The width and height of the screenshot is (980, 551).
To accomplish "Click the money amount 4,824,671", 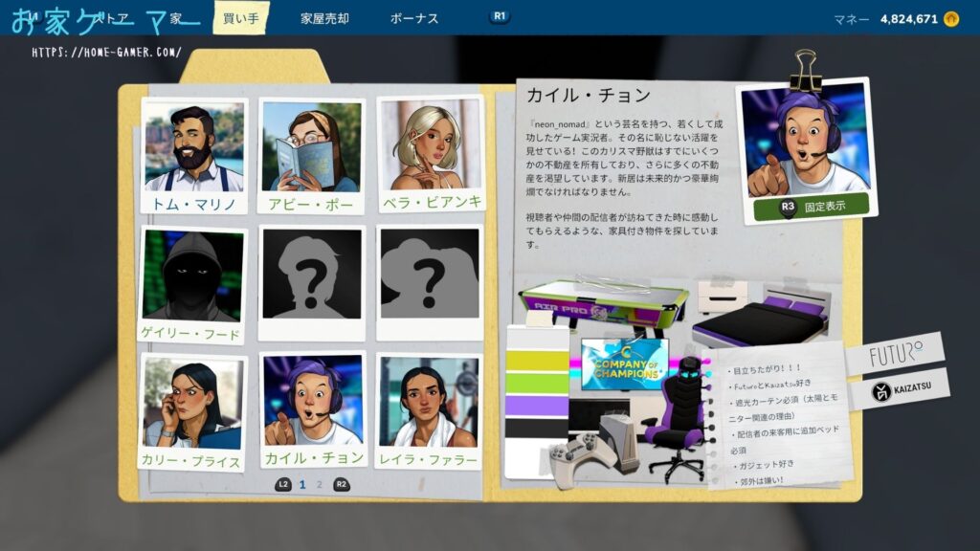I will click(909, 19).
